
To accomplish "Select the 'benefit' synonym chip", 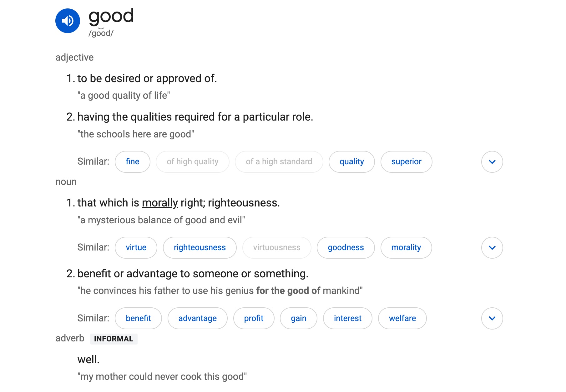I will pyautogui.click(x=138, y=318).
